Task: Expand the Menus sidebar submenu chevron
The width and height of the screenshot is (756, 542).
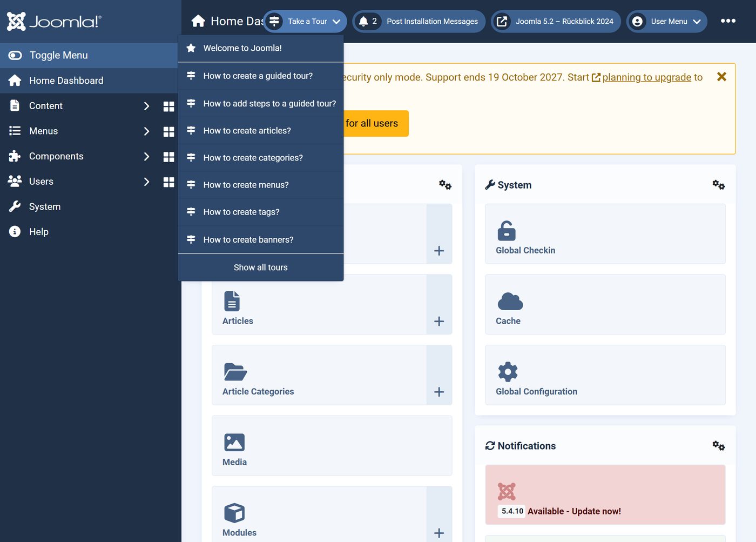Action: (x=146, y=131)
